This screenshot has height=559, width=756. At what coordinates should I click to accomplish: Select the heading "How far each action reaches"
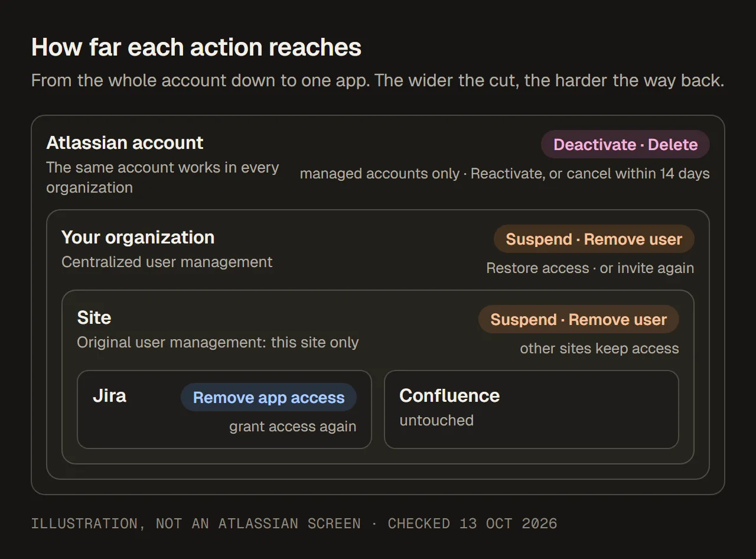(x=196, y=47)
